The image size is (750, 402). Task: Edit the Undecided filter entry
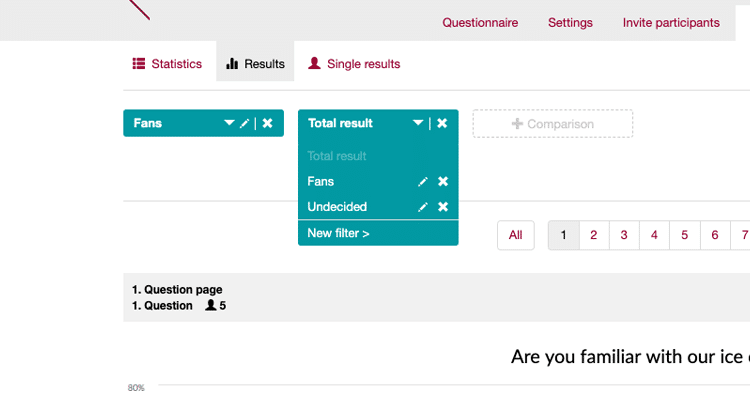[x=422, y=207]
